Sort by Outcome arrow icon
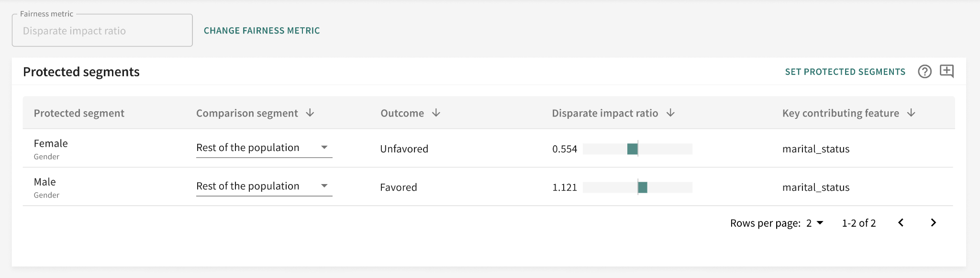 click(436, 113)
